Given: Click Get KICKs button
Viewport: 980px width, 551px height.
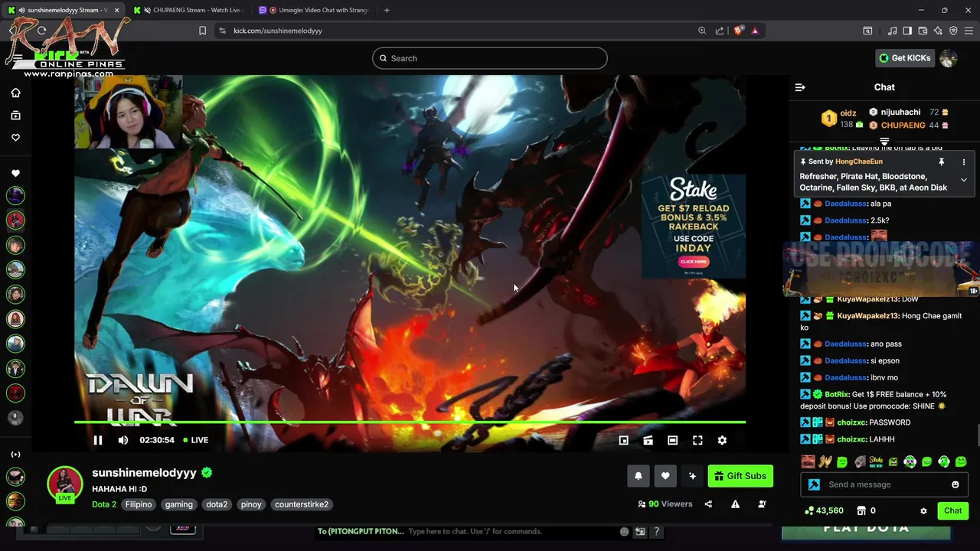Looking at the screenshot, I should coord(906,58).
